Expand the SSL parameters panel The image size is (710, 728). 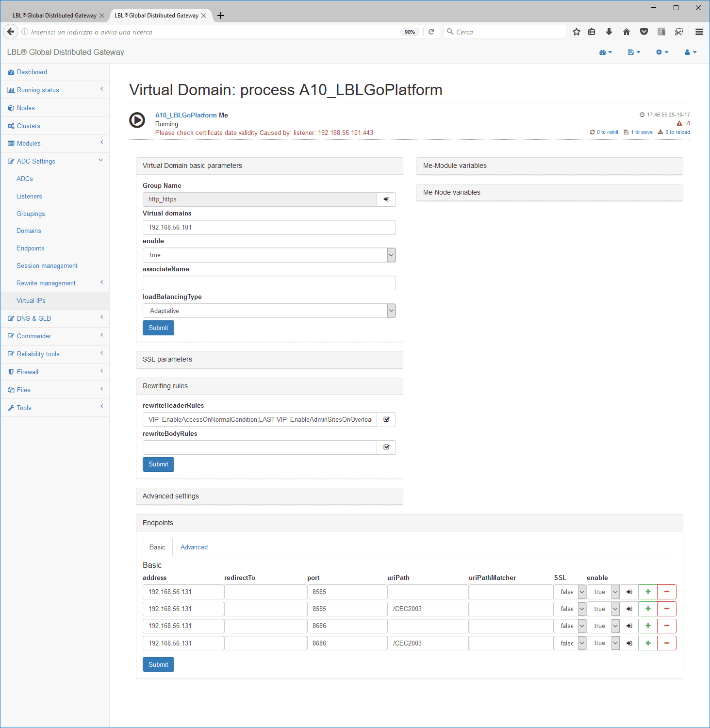269,360
